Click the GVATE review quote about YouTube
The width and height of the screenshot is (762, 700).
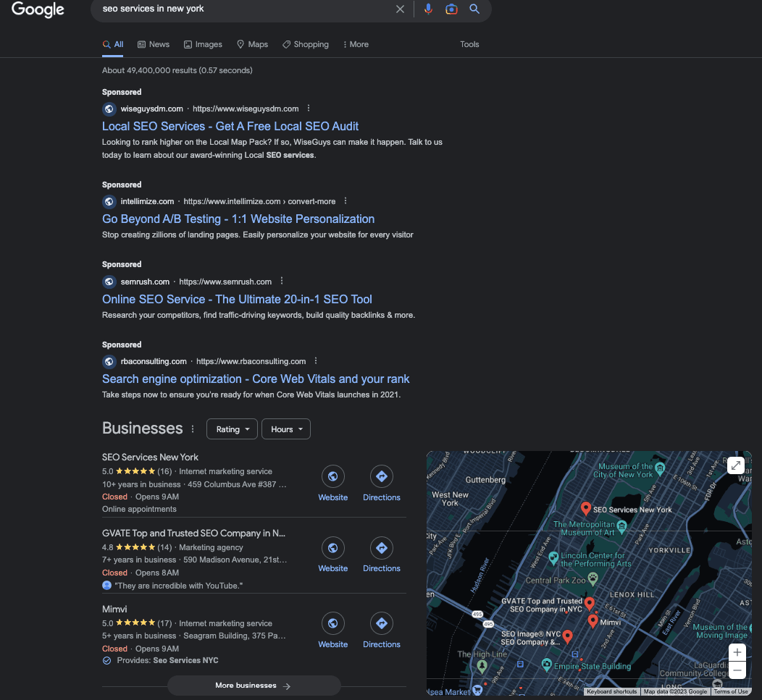click(178, 586)
